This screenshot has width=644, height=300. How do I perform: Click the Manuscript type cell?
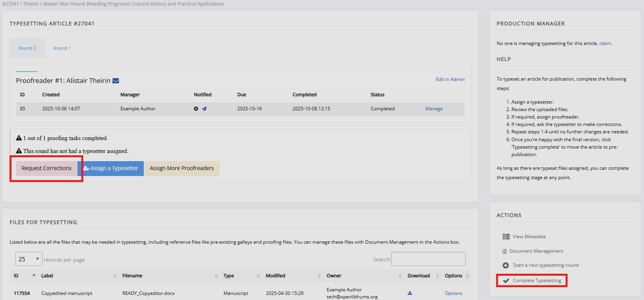tap(236, 293)
